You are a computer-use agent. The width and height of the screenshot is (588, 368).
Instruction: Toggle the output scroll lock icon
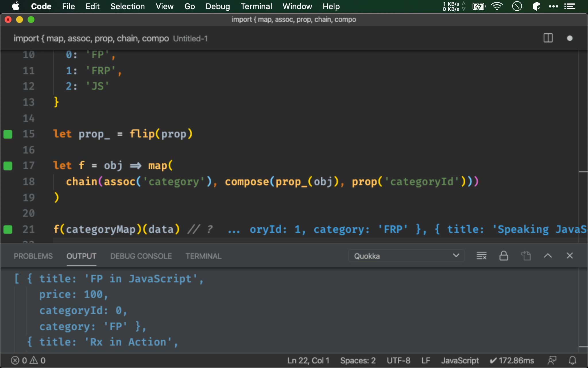504,256
